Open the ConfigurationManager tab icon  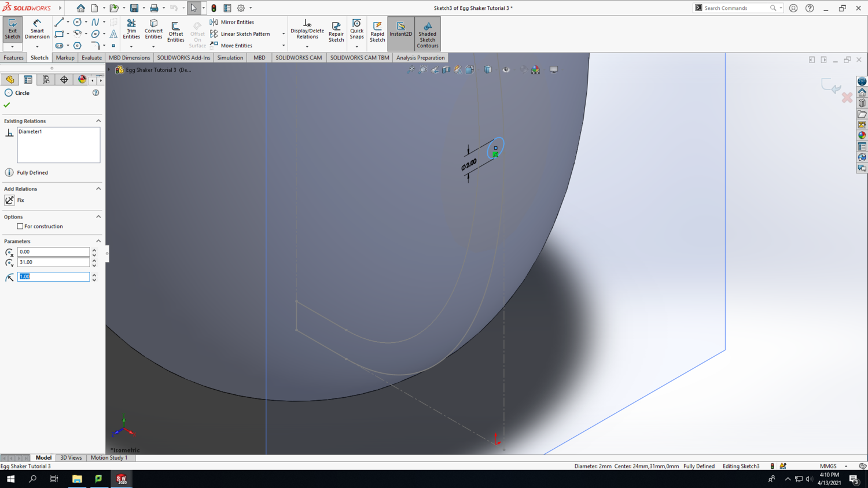point(46,80)
